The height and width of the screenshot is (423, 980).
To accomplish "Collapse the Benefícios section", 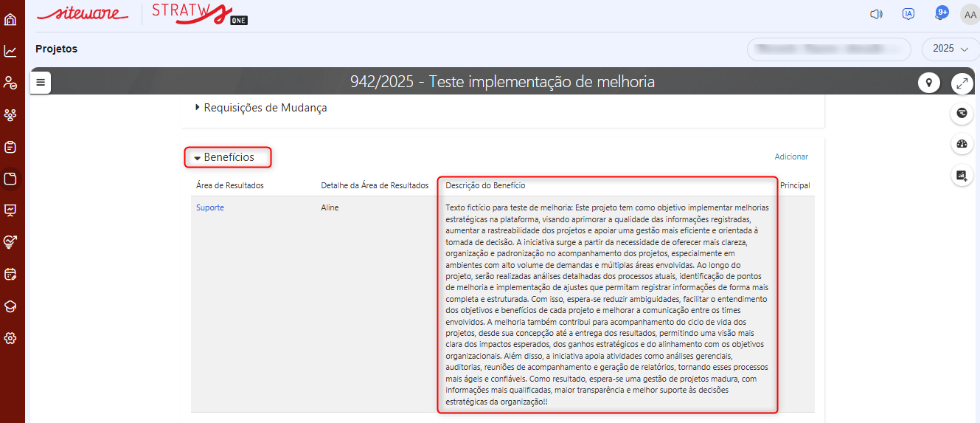I will coord(228,157).
